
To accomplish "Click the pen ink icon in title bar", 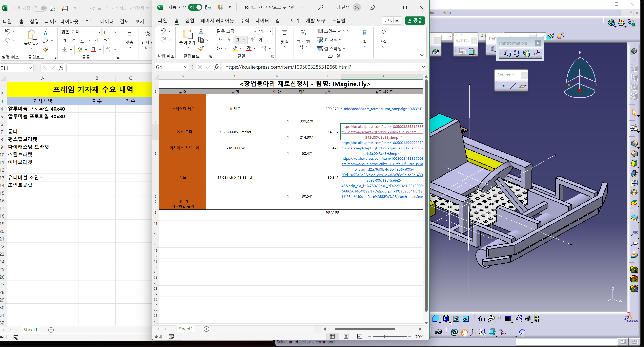I will pyautogui.click(x=373, y=7).
